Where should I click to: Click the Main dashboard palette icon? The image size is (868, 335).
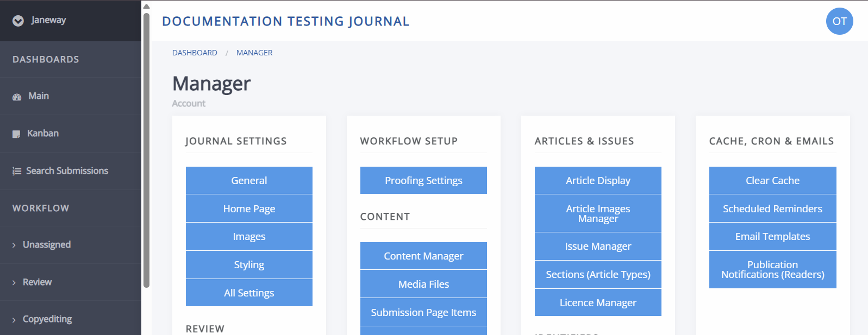(17, 97)
